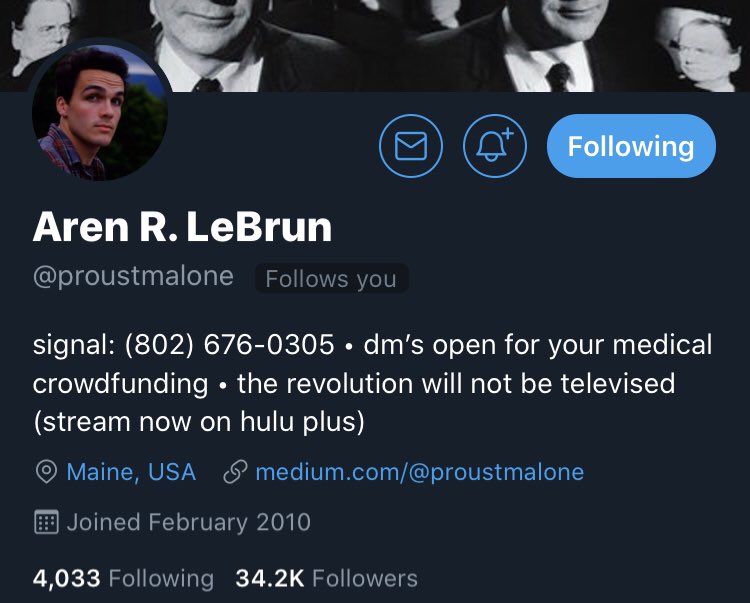Viewport: 750px width, 603px height.
Task: Click the chain link icon
Action: pos(235,472)
